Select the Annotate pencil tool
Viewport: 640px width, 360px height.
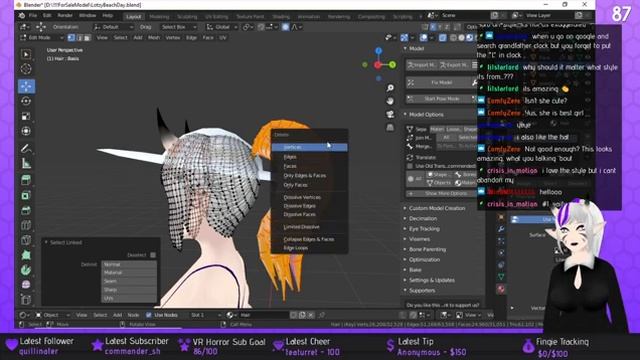point(26,149)
